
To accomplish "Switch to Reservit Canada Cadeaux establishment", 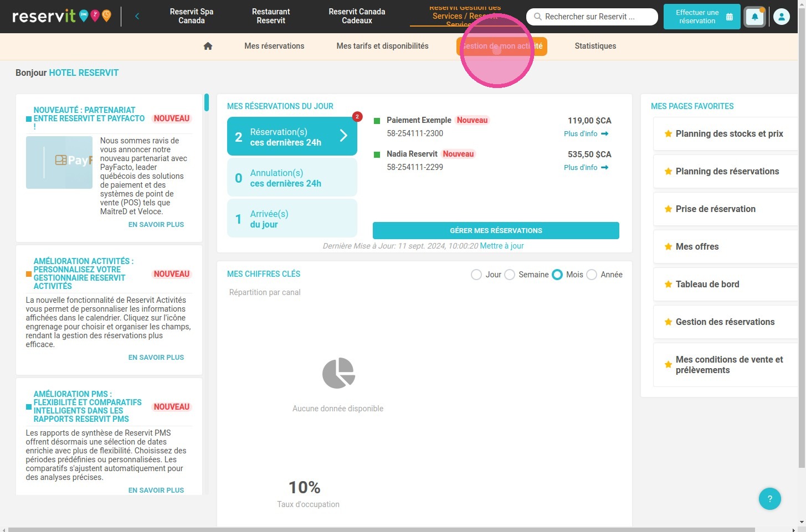I will [357, 16].
